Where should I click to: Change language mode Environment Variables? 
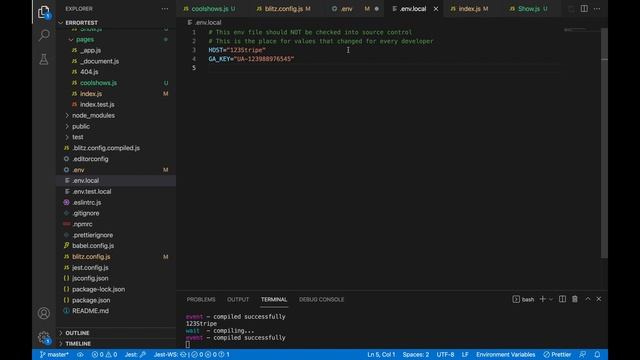(x=505, y=354)
